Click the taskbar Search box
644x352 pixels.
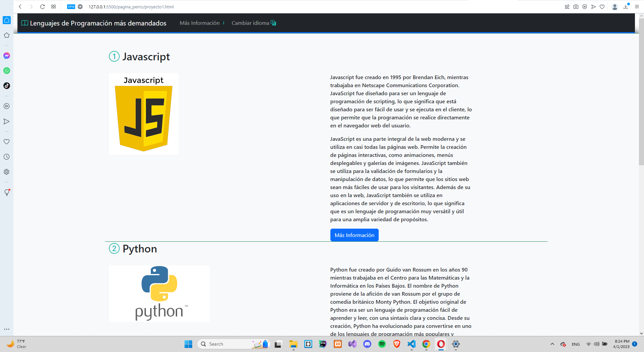click(234, 344)
